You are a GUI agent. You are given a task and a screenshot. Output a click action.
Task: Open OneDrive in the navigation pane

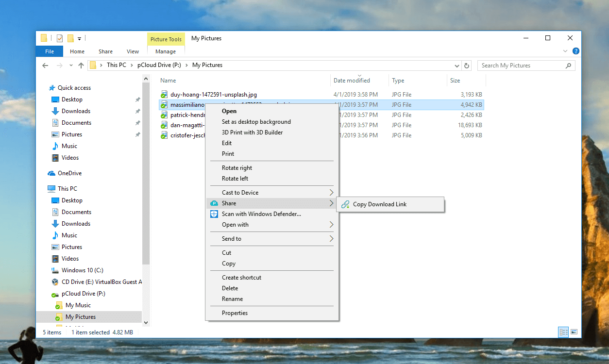(x=69, y=173)
